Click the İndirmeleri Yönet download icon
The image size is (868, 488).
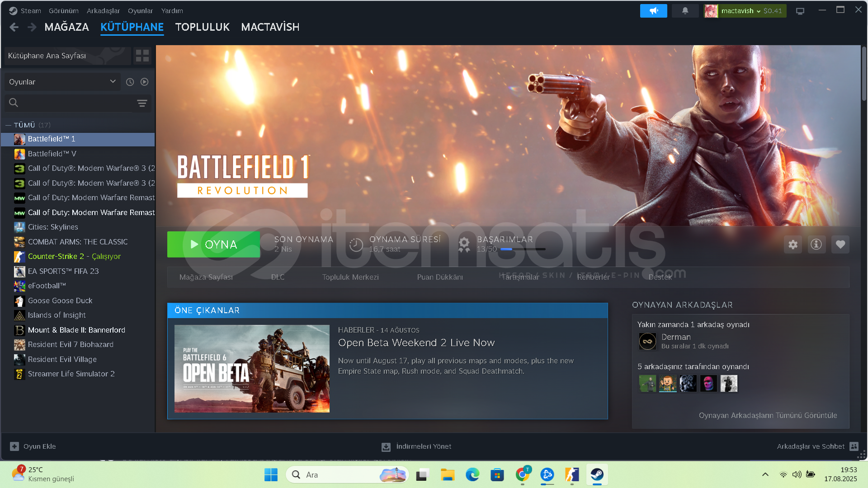(x=386, y=447)
